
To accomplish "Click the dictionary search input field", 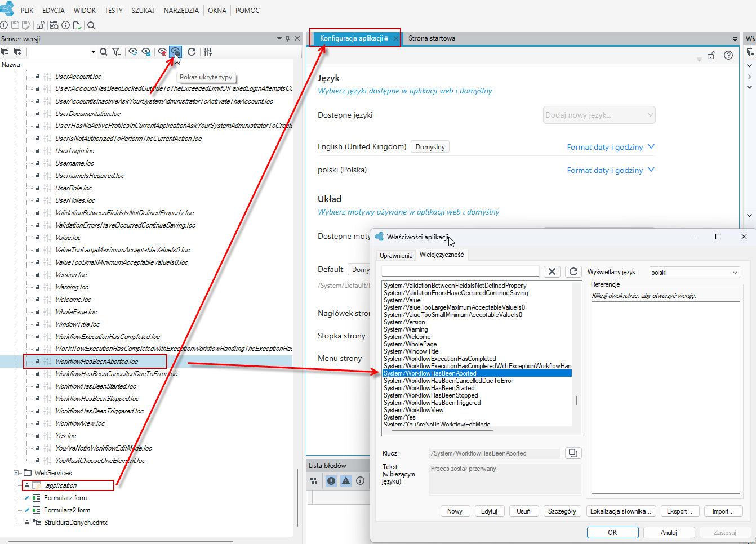I will tap(460, 271).
